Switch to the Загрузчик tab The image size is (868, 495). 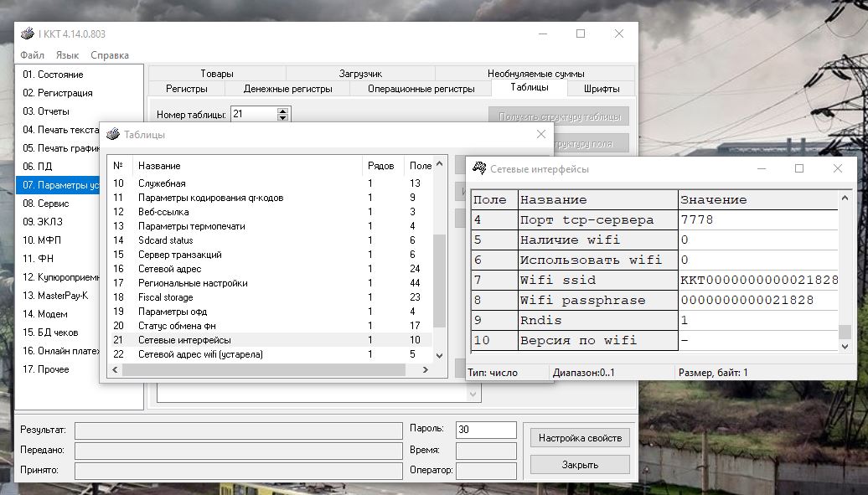coord(360,74)
